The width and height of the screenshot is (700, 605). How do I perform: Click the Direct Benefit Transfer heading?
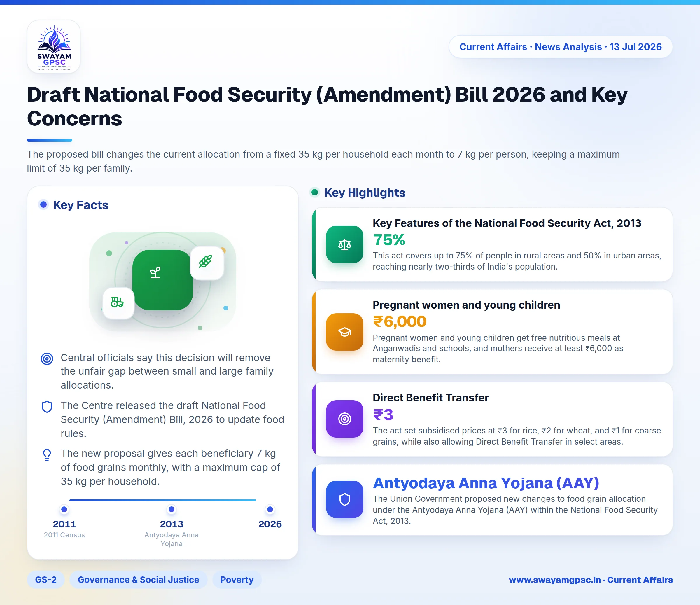(x=430, y=398)
